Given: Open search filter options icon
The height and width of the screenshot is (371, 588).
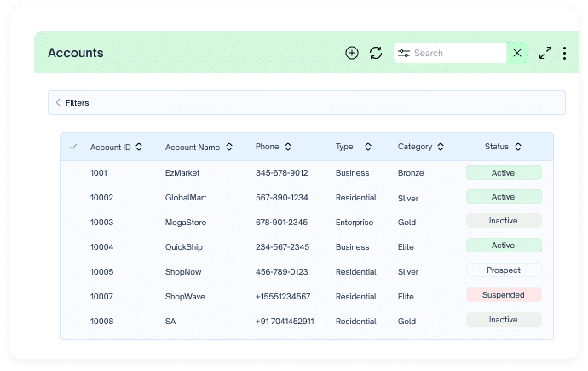Looking at the screenshot, I should tap(404, 53).
